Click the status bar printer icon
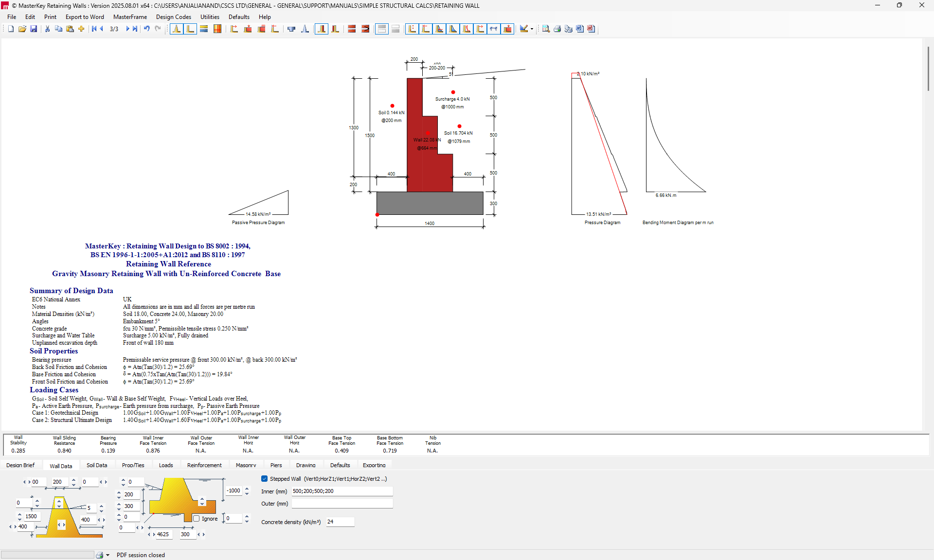Image resolution: width=934 pixels, height=560 pixels. coord(100,555)
